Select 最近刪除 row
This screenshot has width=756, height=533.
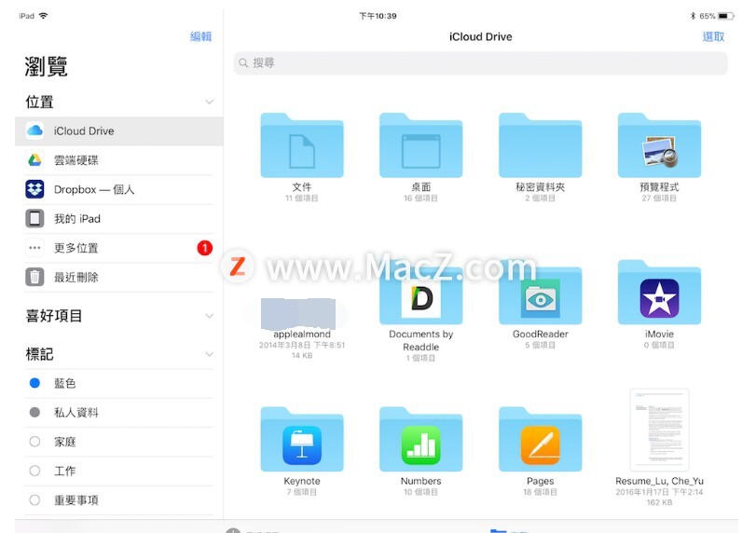click(x=119, y=277)
